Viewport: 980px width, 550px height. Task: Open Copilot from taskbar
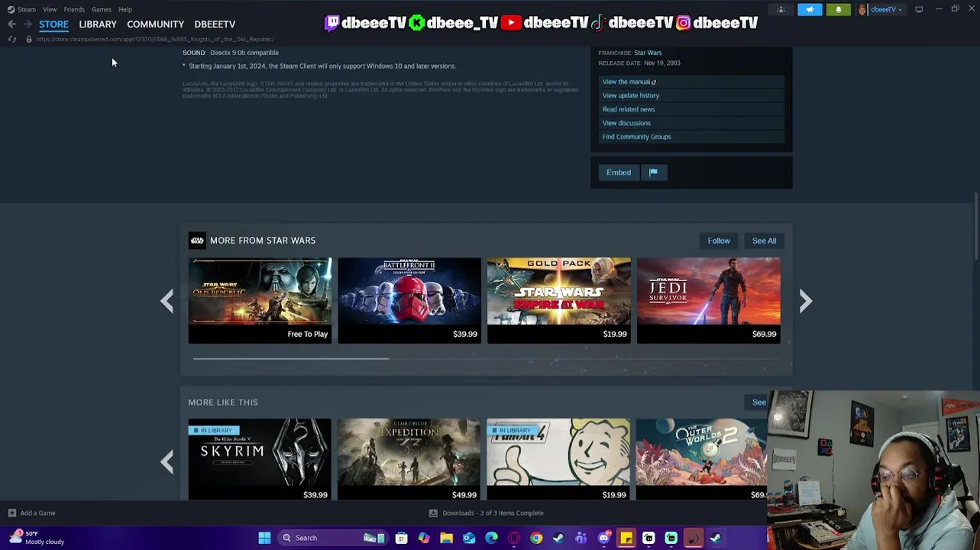[424, 538]
